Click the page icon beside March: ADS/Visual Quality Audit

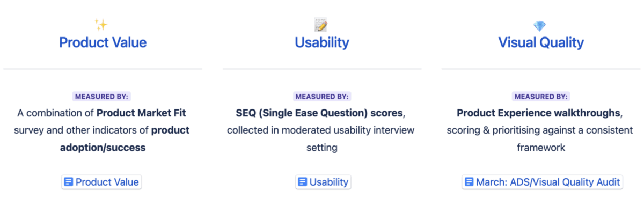click(x=469, y=182)
